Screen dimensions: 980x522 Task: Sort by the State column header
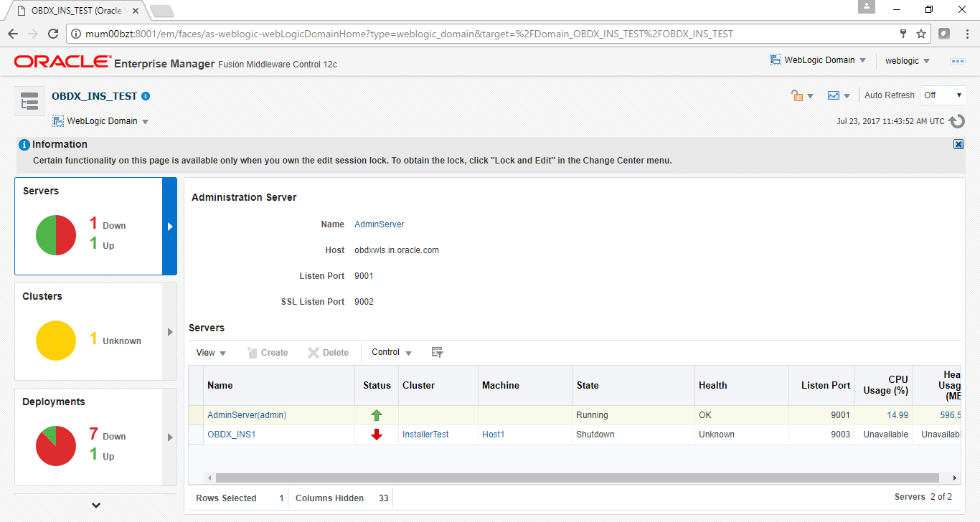[x=633, y=385]
